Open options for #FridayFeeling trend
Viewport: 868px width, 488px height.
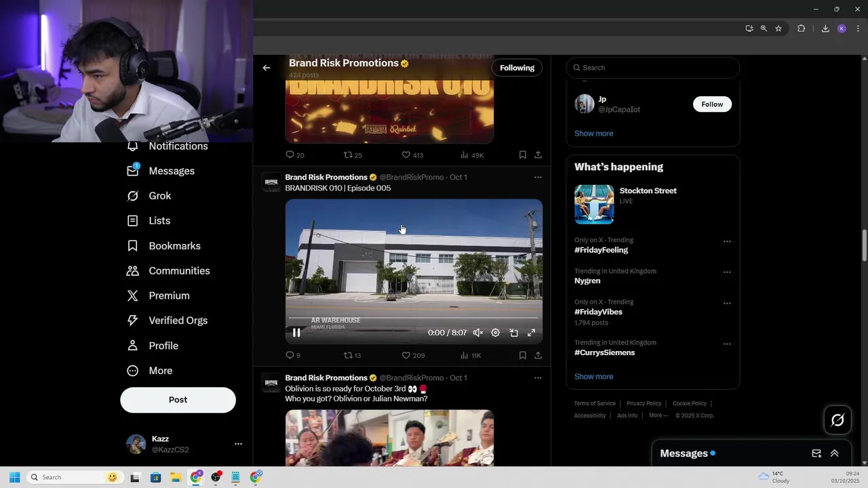coord(727,241)
